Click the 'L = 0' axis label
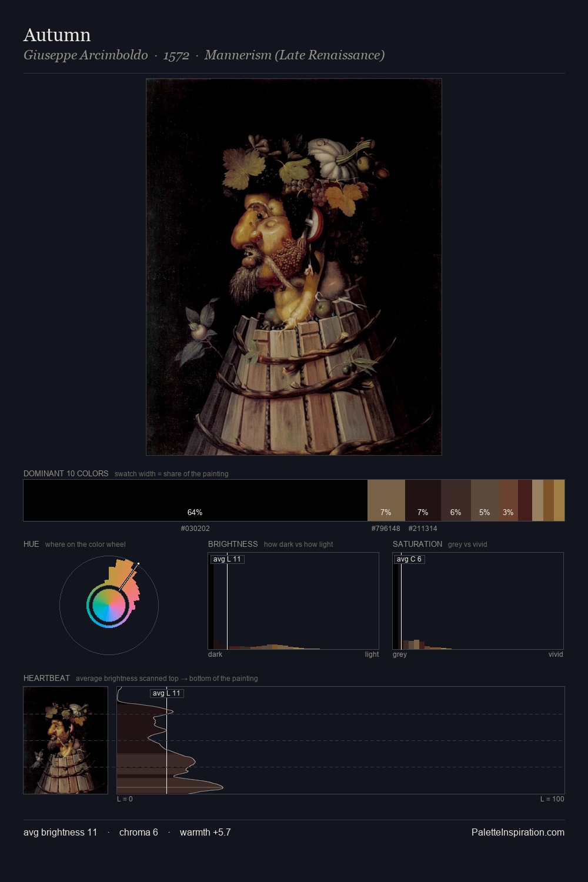Image resolution: width=588 pixels, height=882 pixels. tap(125, 799)
